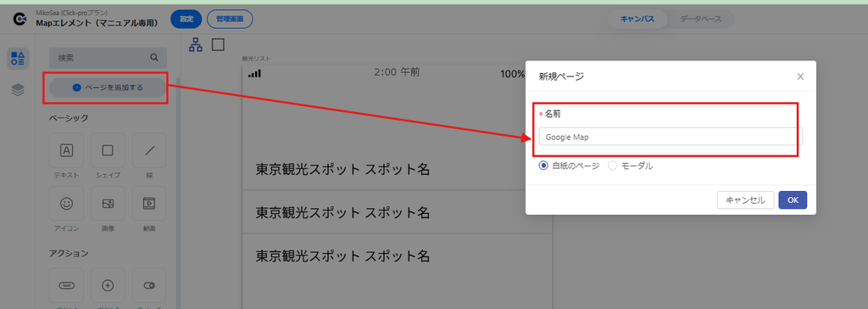
Task: Click the page hierarchy tree icon
Action: coord(196,45)
